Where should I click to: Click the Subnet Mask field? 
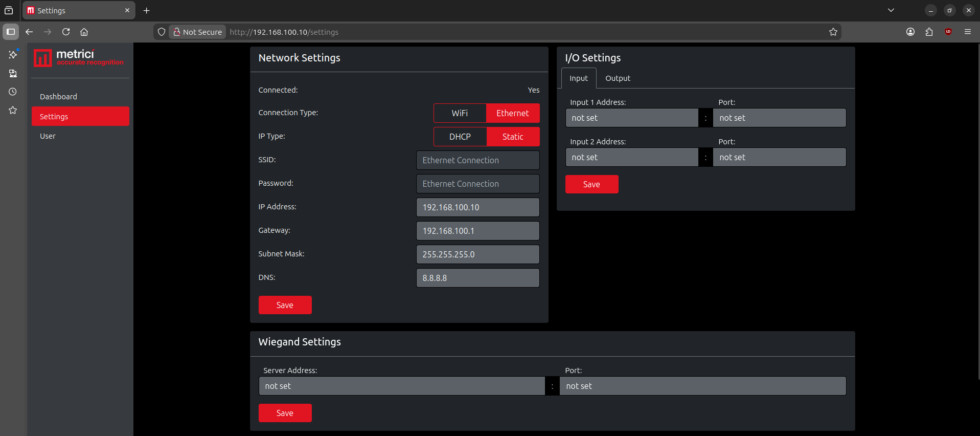[477, 254]
